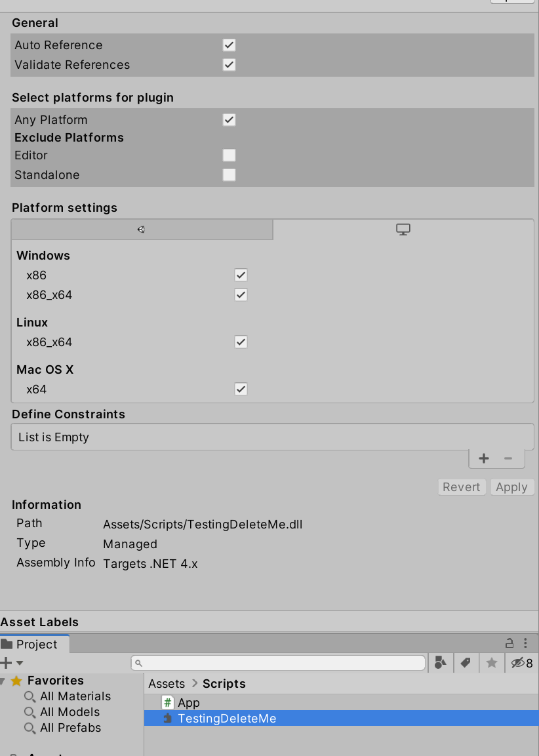Click the Apply button
This screenshot has height=756, width=539.
pos(511,487)
